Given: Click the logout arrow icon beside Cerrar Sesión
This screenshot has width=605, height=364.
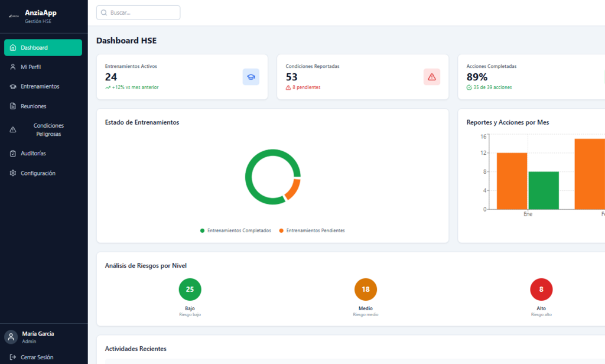Looking at the screenshot, I should click(x=13, y=357).
